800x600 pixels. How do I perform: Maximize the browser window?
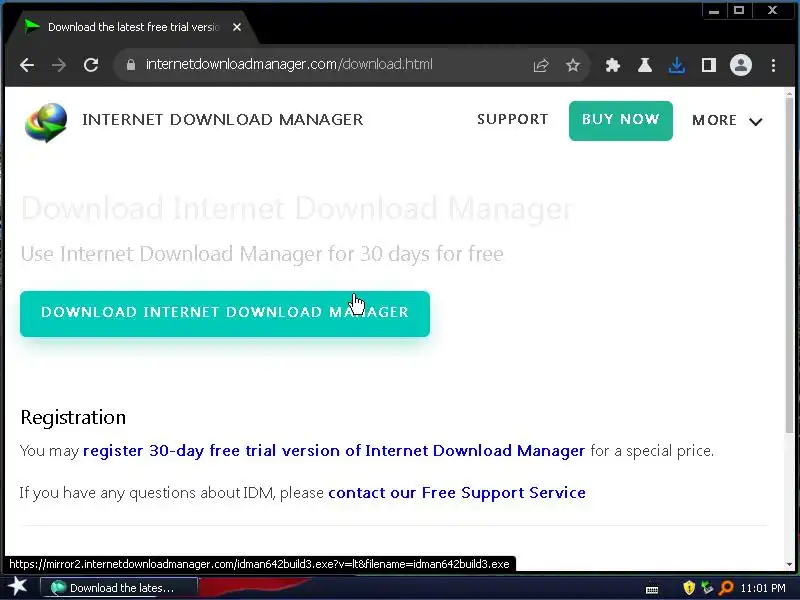(x=739, y=10)
